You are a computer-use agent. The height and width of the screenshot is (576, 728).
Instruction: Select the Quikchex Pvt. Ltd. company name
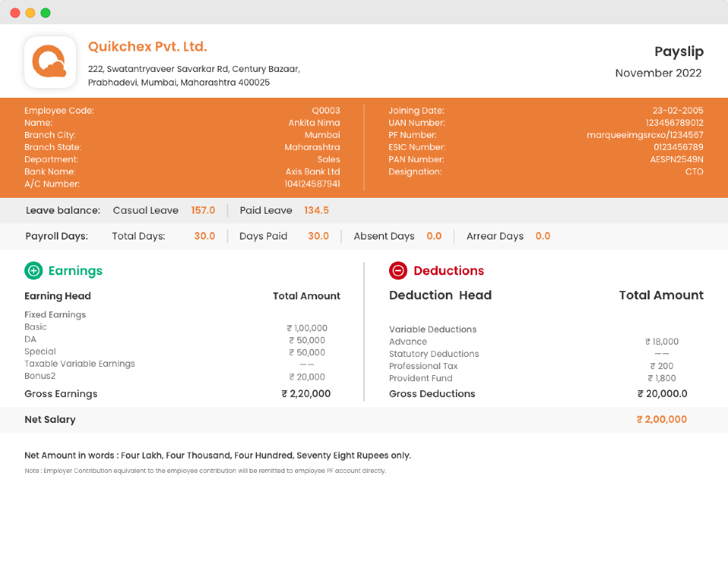[x=147, y=47]
